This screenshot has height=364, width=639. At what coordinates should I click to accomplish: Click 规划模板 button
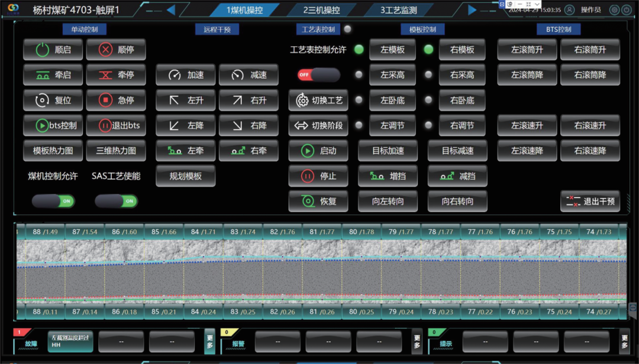point(185,176)
